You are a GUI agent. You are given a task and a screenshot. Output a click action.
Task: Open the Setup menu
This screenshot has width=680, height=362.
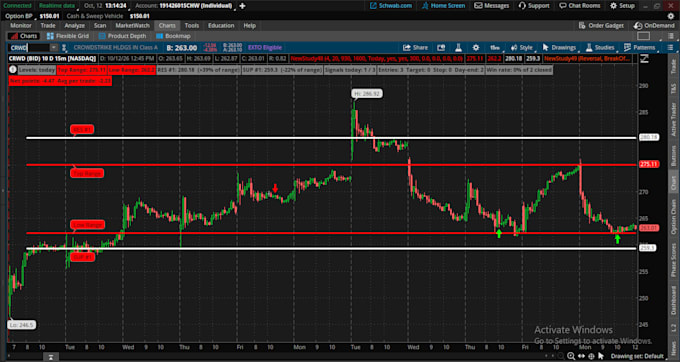622,6
